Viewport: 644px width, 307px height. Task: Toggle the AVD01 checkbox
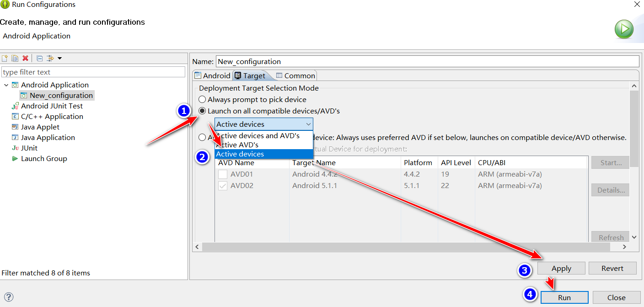223,174
